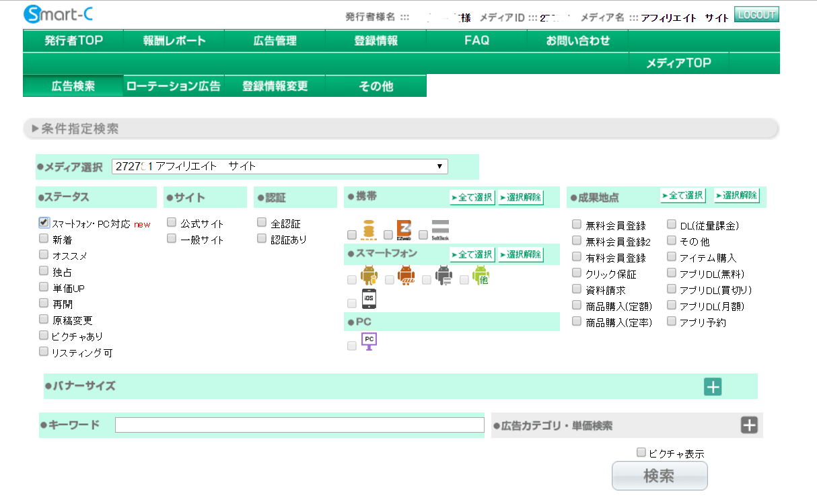
Task: Click the purple PC monitor icon
Action: [369, 341]
